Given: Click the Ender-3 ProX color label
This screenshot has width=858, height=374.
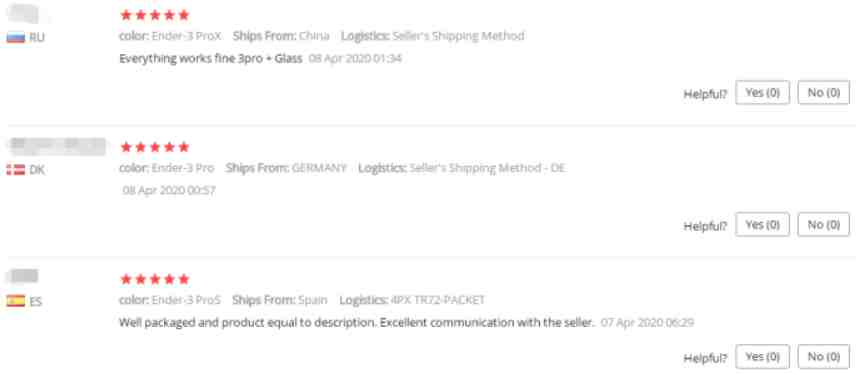Looking at the screenshot, I should pyautogui.click(x=170, y=36).
